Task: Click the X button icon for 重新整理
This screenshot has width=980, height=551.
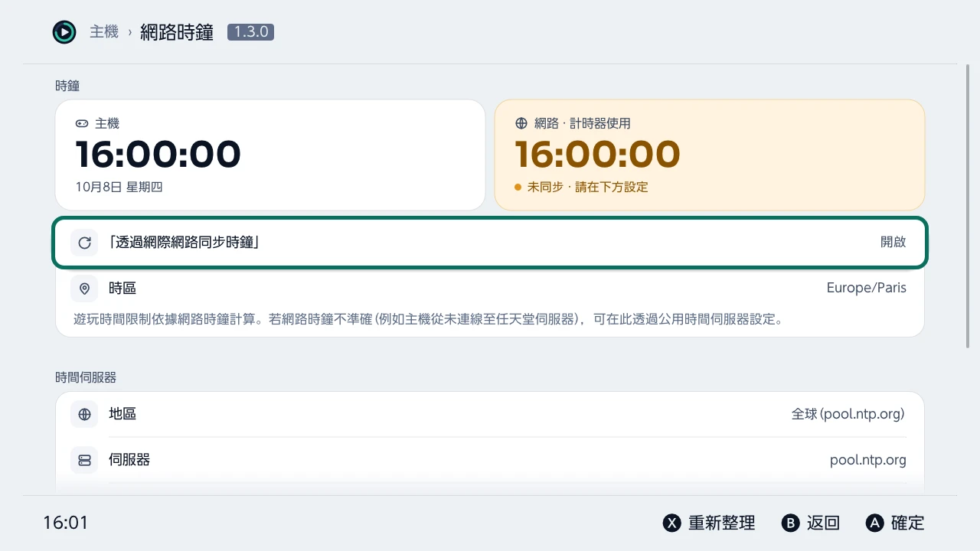Action: click(x=671, y=523)
